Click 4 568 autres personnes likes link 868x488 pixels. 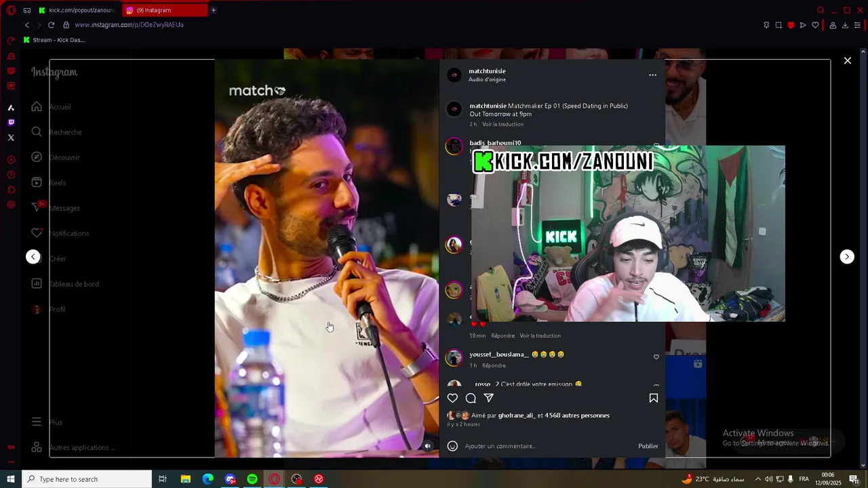(577, 415)
